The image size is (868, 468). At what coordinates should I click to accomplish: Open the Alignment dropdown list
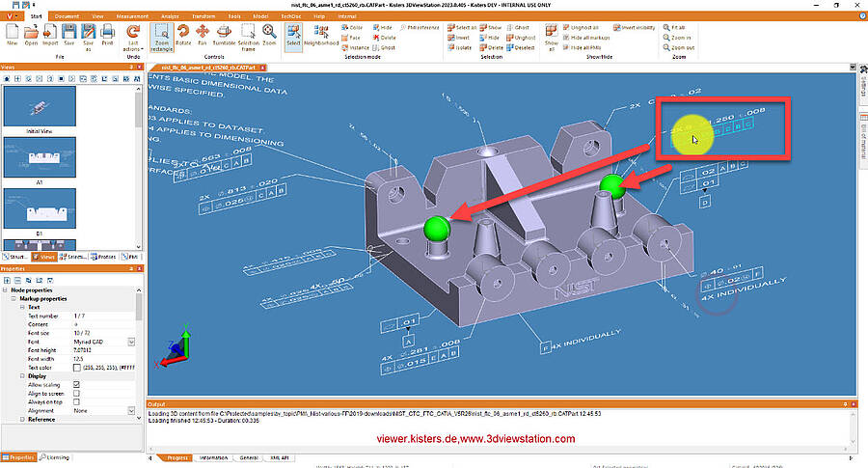pos(131,410)
